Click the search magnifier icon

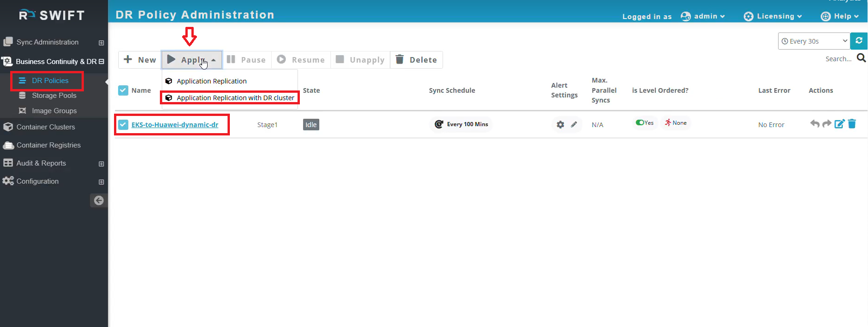point(861,58)
